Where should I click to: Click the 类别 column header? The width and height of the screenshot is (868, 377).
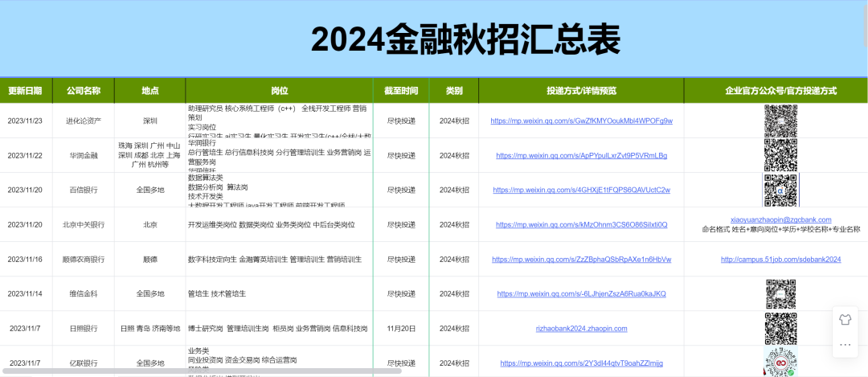click(454, 91)
